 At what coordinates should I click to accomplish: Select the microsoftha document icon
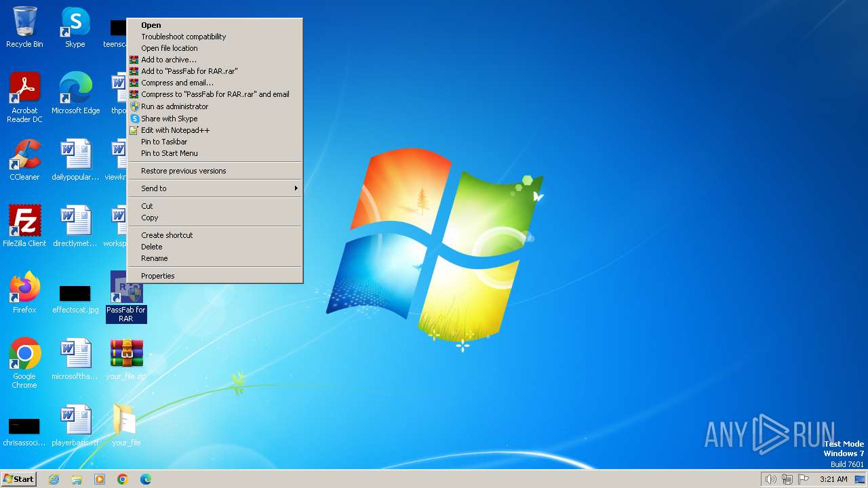pyautogui.click(x=75, y=359)
